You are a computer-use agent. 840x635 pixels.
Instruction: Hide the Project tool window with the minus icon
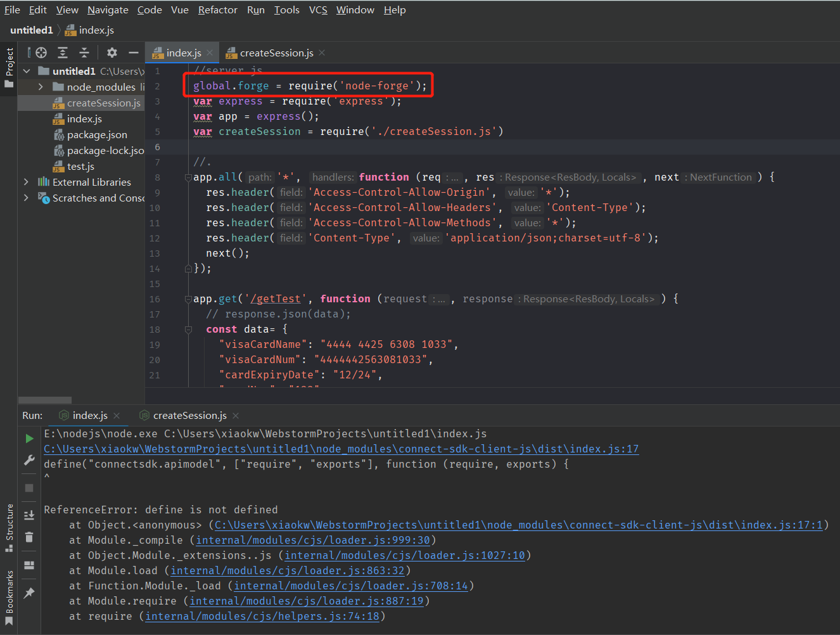coord(133,53)
